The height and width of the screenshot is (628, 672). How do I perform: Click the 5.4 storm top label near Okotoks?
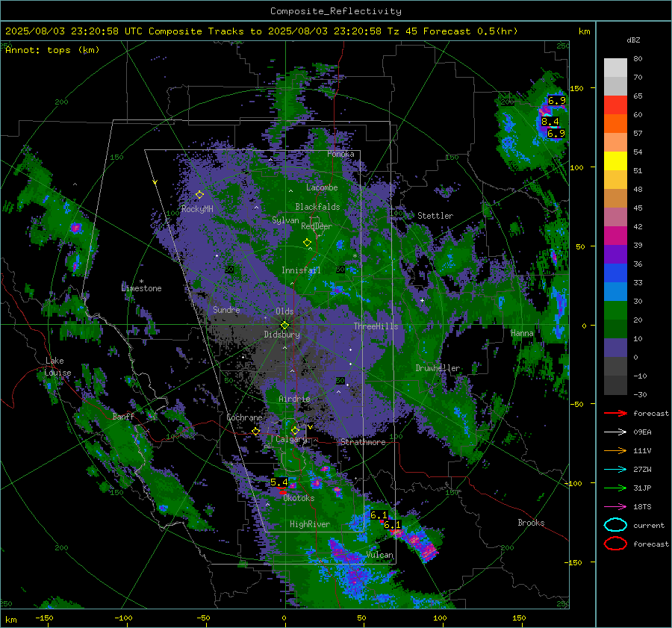pos(279,482)
